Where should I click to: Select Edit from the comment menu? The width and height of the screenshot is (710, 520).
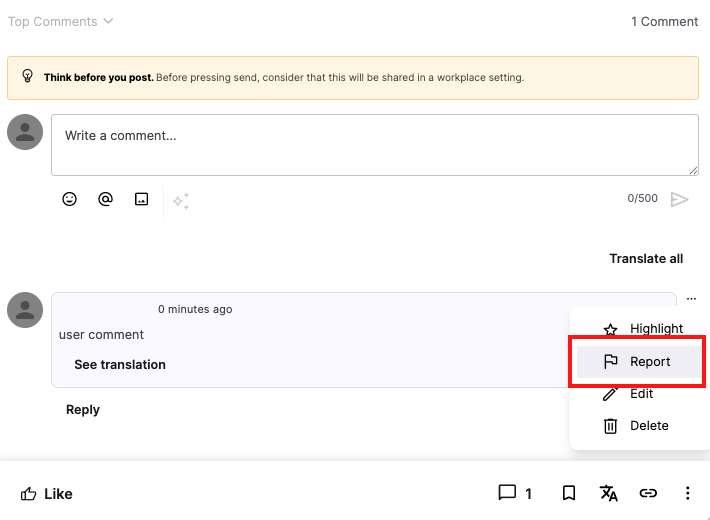[640, 394]
